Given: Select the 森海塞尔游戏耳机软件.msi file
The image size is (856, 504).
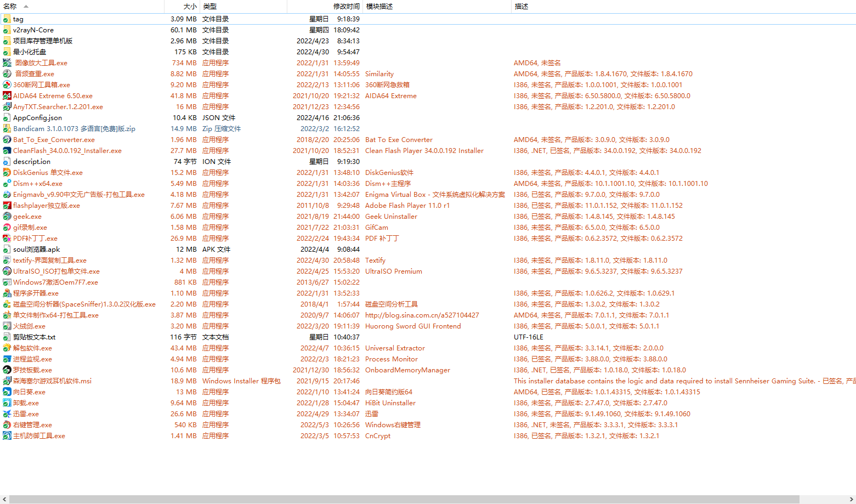Looking at the screenshot, I should point(52,381).
